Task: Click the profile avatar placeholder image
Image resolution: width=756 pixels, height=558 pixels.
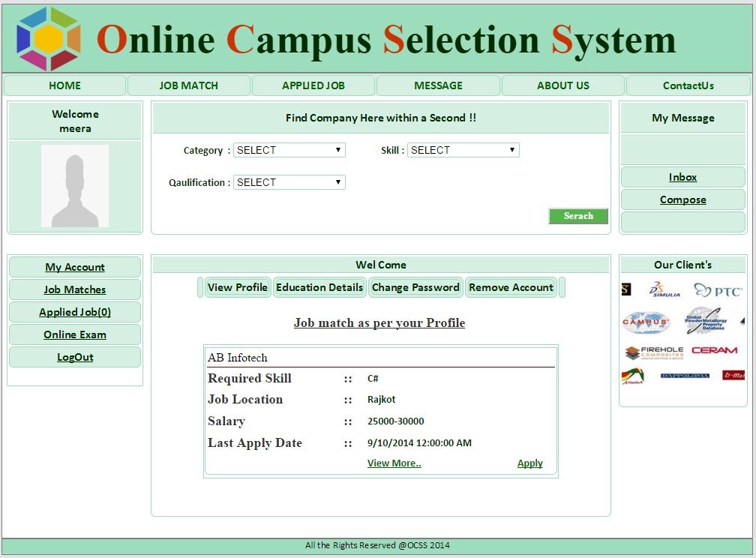Action: click(75, 186)
